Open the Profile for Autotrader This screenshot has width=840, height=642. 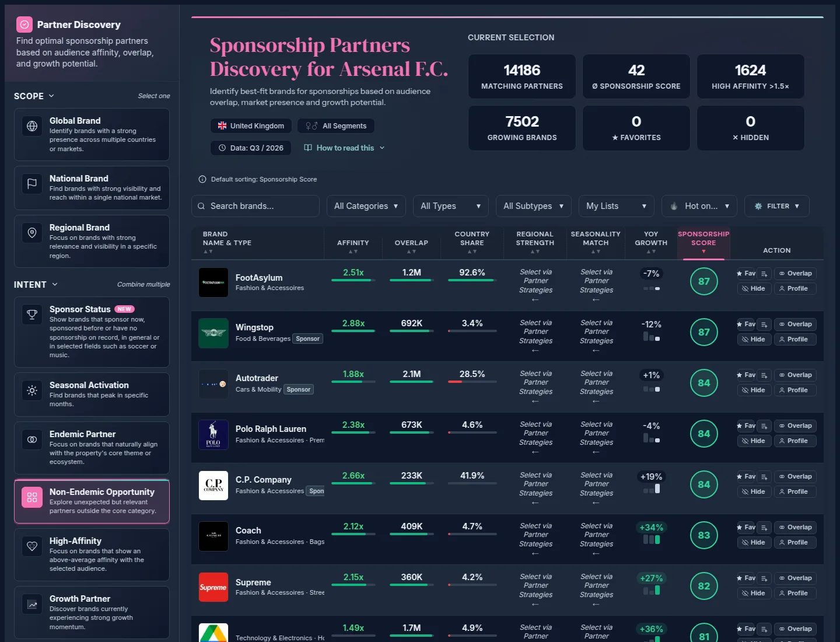pyautogui.click(x=795, y=390)
